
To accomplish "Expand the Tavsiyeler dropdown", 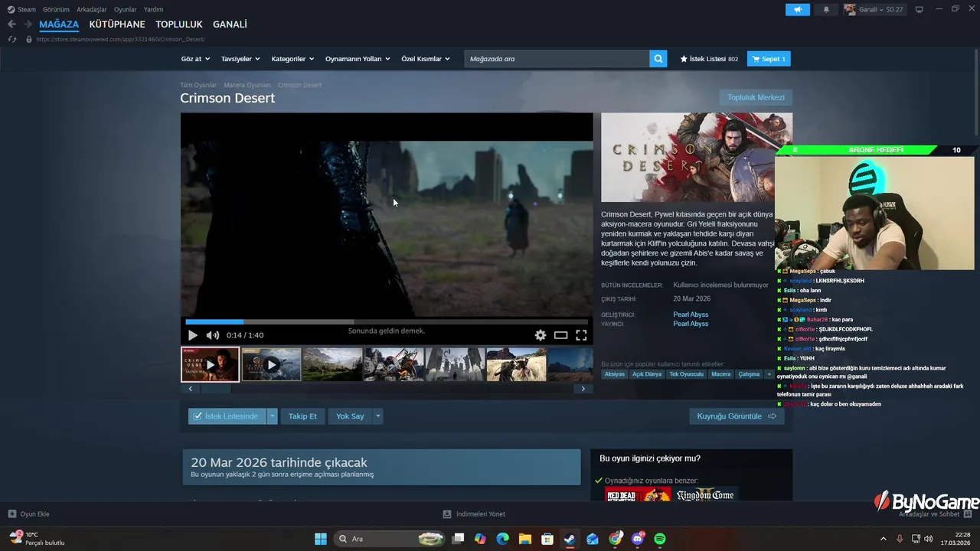I will (240, 59).
